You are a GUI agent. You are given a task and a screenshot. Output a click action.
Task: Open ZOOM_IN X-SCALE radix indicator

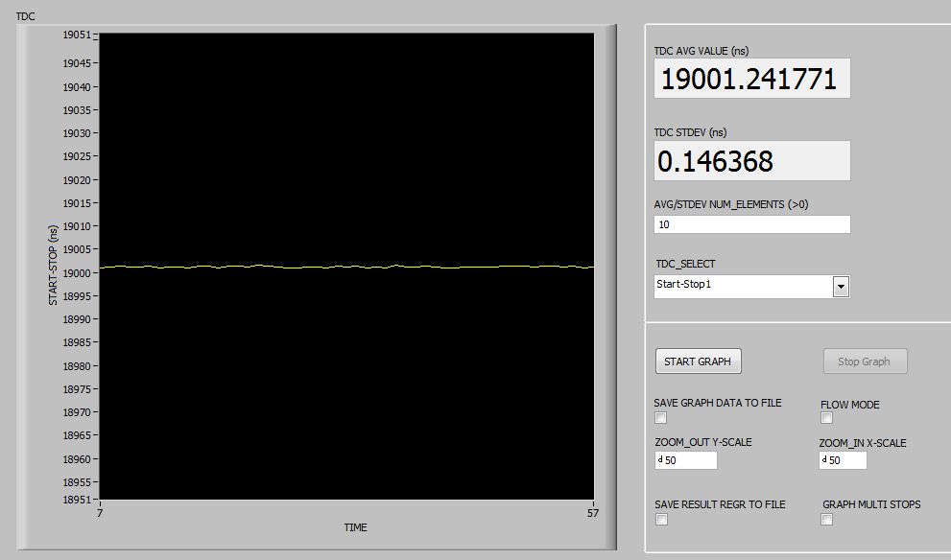pyautogui.click(x=823, y=460)
